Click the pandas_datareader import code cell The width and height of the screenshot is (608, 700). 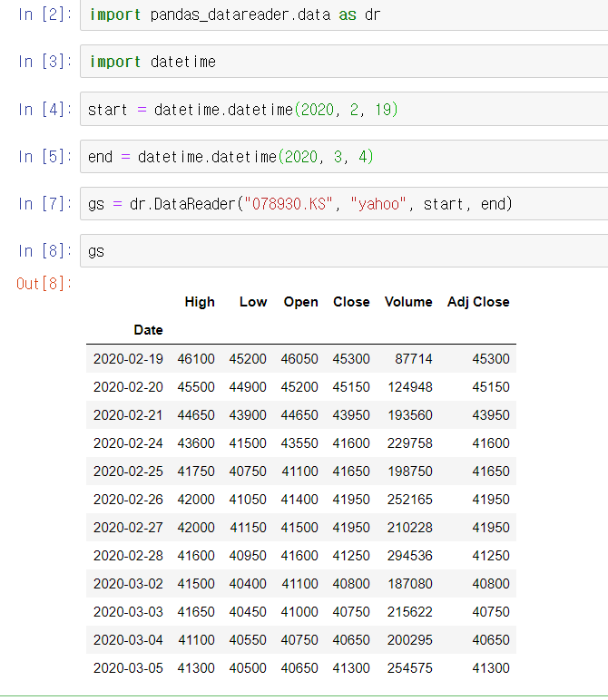(x=344, y=15)
